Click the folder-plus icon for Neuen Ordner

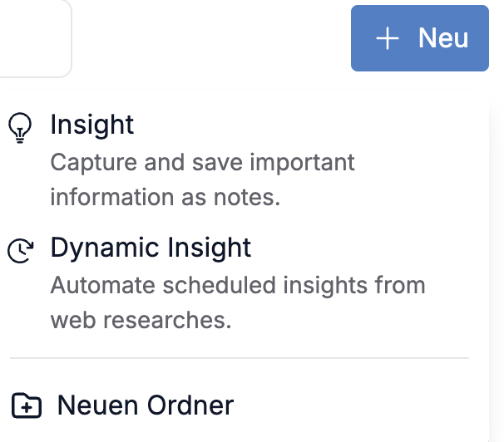tap(27, 405)
